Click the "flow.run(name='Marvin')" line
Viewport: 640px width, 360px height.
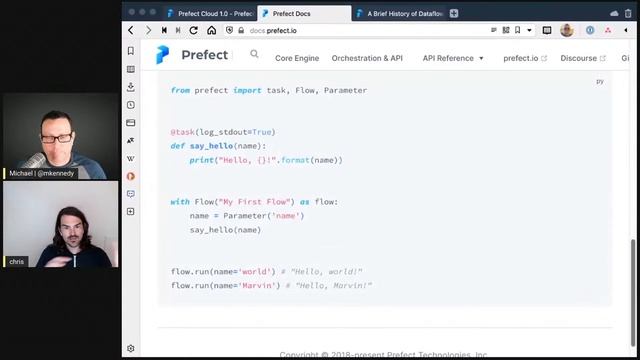(271, 286)
